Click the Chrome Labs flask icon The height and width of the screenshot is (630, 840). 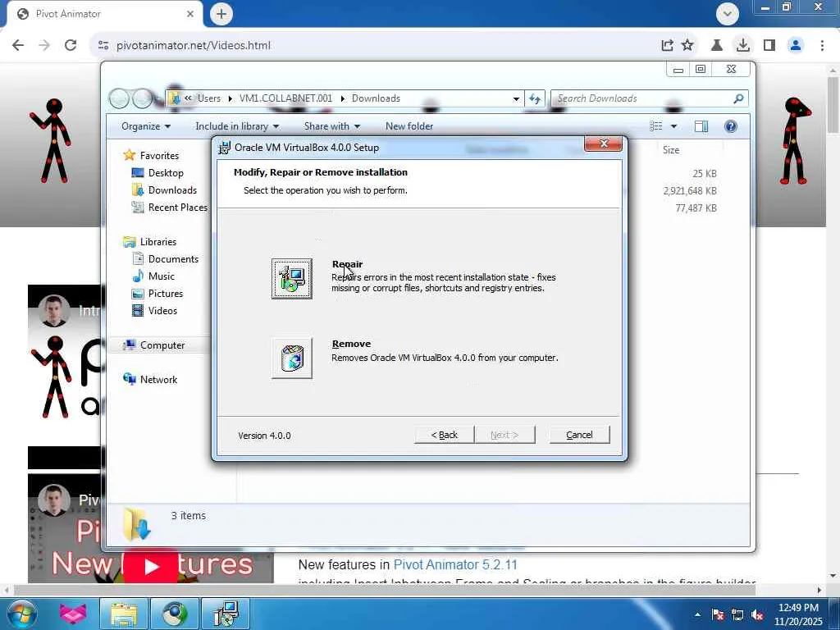(716, 46)
